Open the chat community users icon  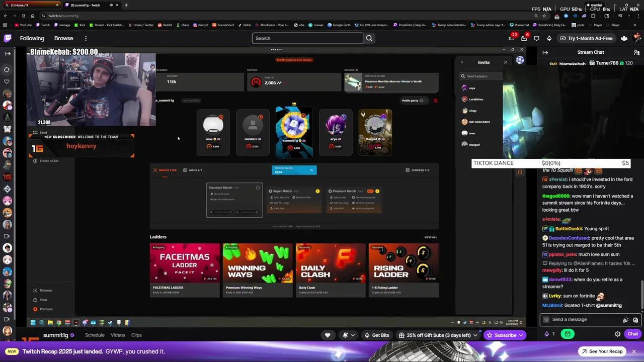pos(636,52)
